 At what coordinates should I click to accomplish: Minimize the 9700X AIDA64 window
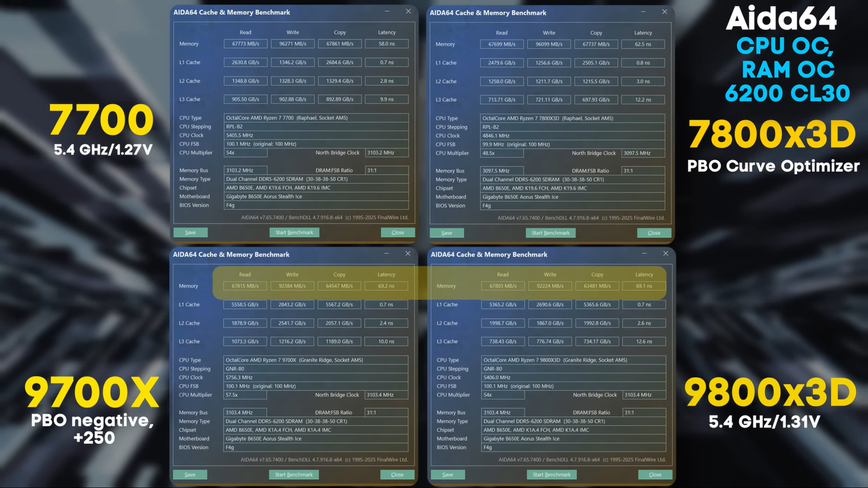(x=386, y=253)
